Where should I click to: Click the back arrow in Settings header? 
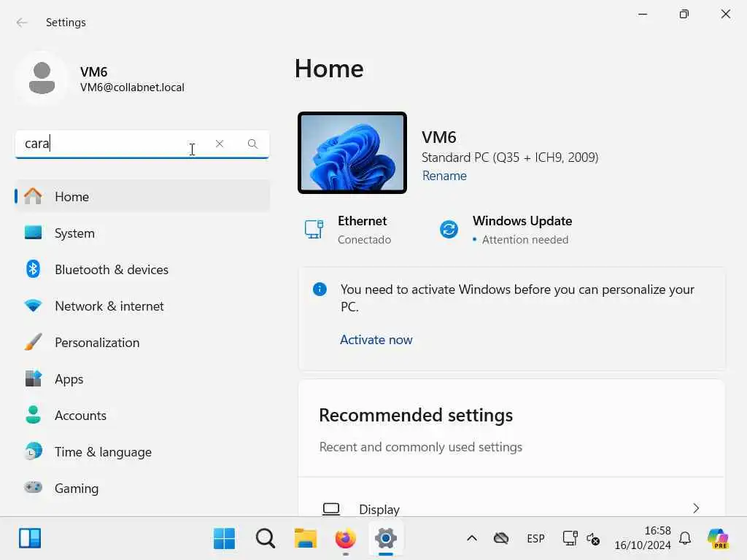(22, 23)
